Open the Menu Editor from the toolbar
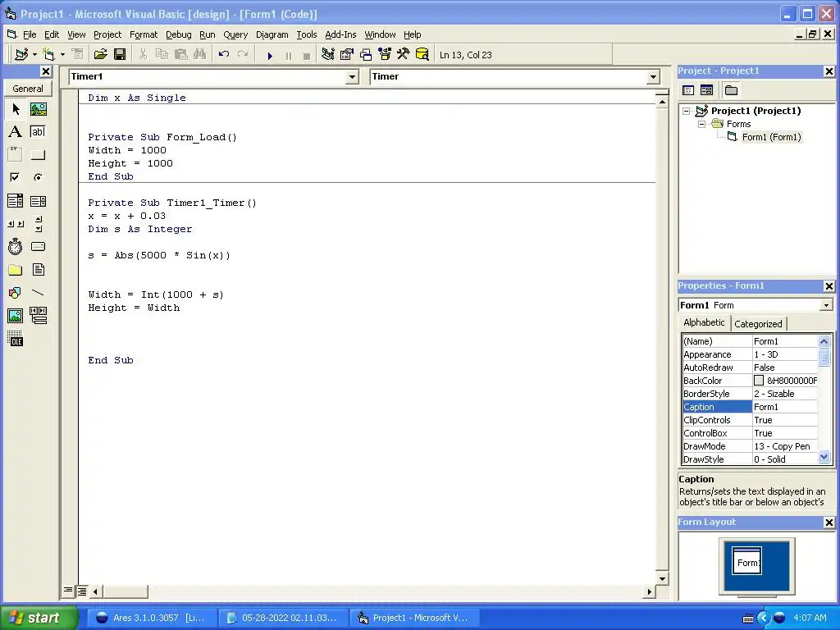The height and width of the screenshot is (630, 840). coord(78,55)
